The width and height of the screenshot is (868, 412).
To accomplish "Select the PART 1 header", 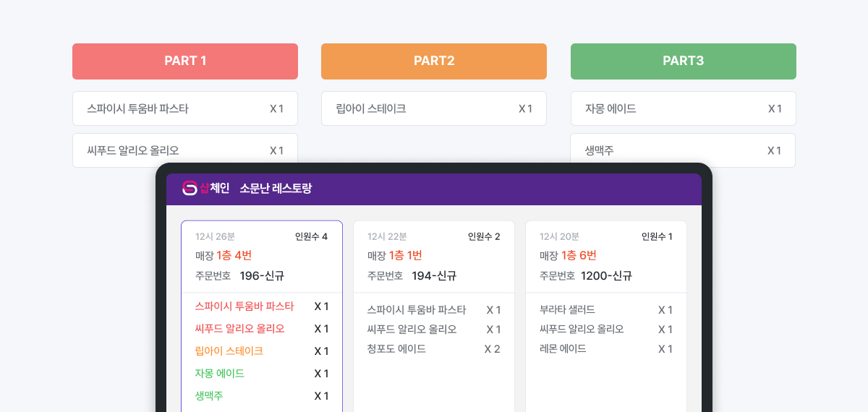I will click(x=185, y=61).
